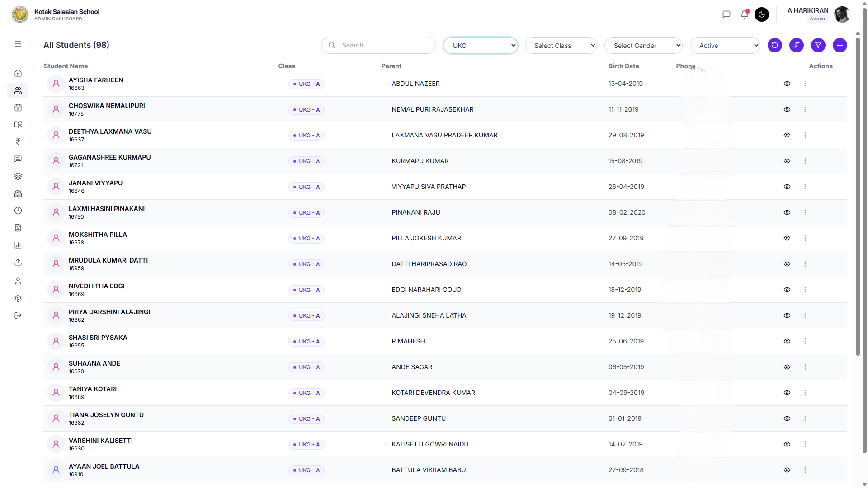Open the notifications bell

pos(744,14)
